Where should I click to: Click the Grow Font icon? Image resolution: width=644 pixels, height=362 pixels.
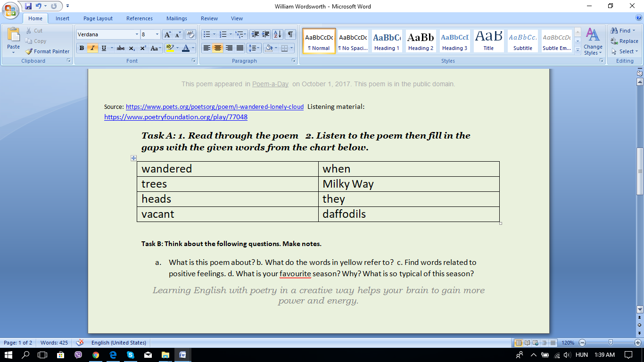[167, 34]
